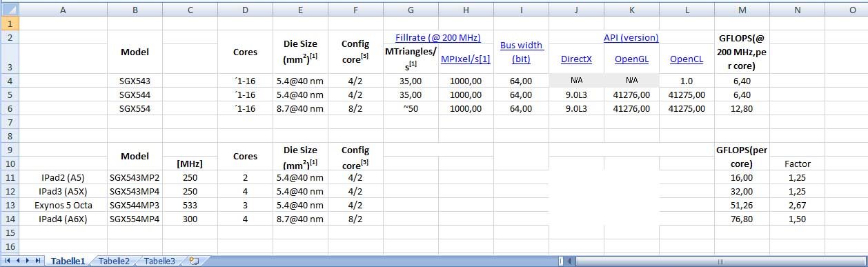Click the IPad4 (A6X) cell

coord(63,219)
